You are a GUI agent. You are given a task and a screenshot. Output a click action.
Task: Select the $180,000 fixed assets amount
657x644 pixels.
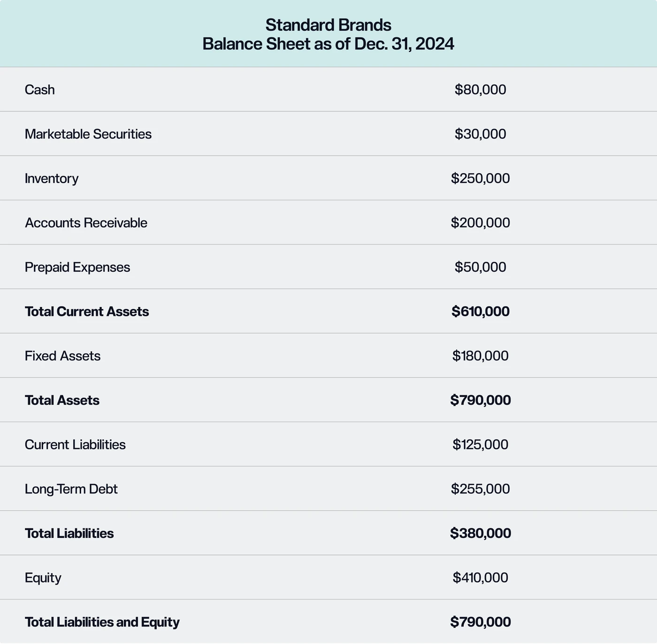point(480,356)
